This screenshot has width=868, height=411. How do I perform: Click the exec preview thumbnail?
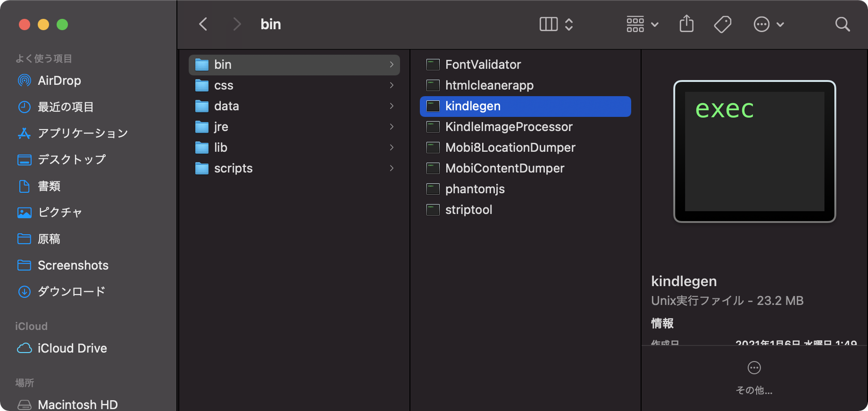click(754, 151)
